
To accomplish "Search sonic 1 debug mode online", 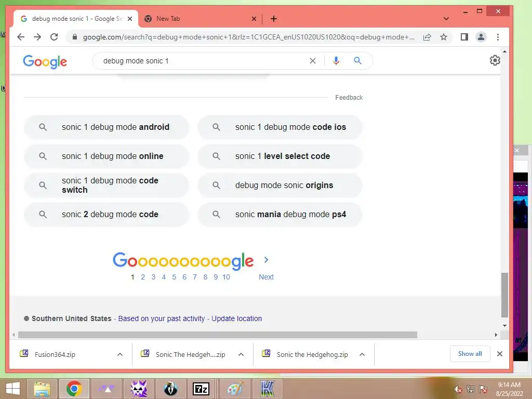I will (x=106, y=156).
